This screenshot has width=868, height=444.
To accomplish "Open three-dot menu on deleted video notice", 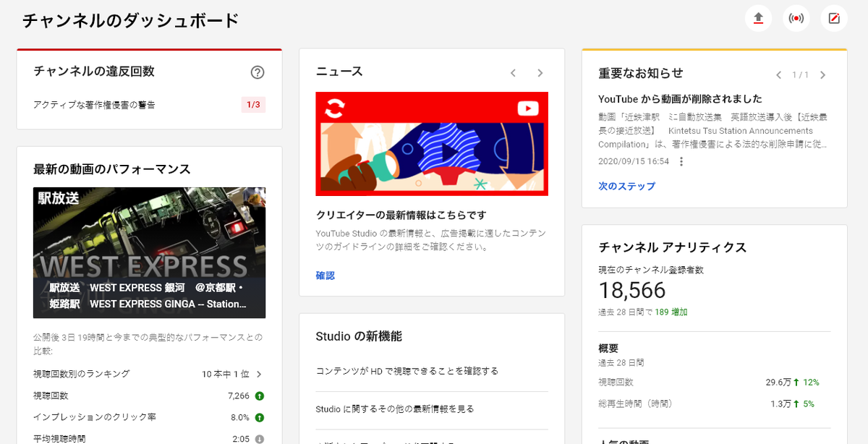I will tap(681, 161).
